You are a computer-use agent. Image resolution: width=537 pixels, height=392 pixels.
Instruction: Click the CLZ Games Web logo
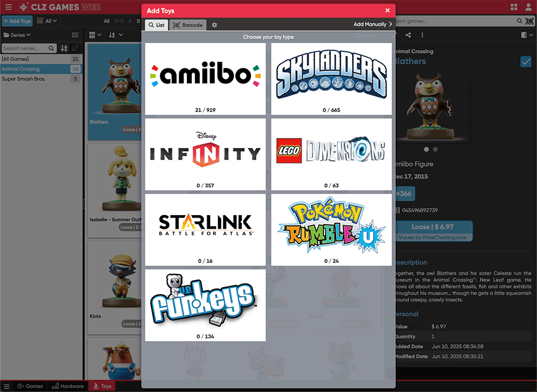(x=60, y=7)
